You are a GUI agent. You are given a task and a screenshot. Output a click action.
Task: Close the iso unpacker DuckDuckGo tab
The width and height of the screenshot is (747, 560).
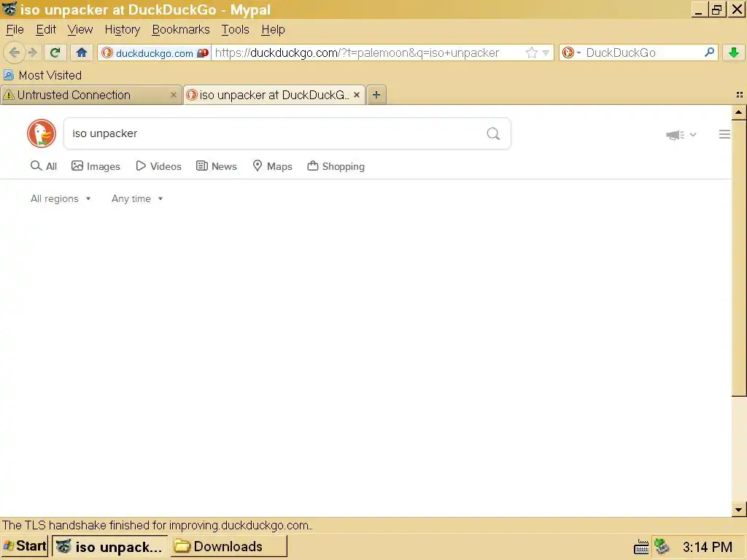click(356, 96)
